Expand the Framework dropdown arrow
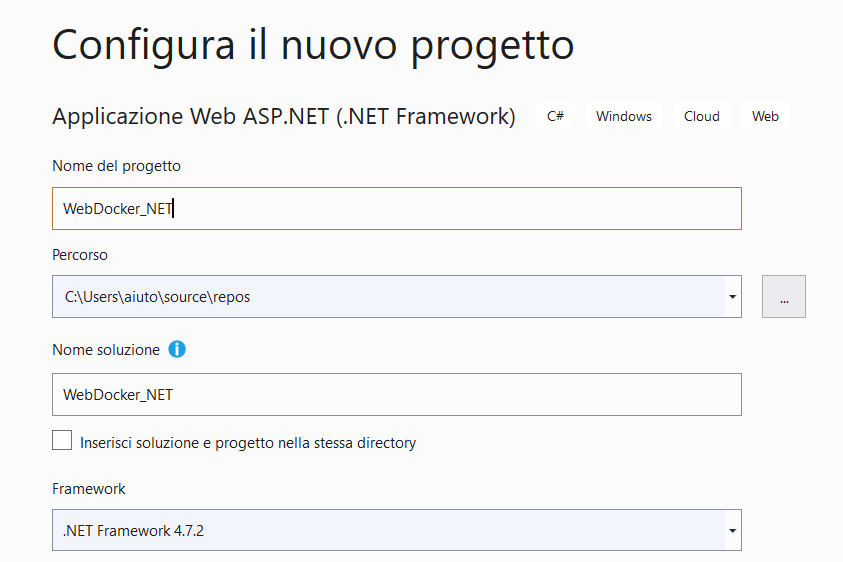Viewport: 843px width, 562px height. [732, 531]
